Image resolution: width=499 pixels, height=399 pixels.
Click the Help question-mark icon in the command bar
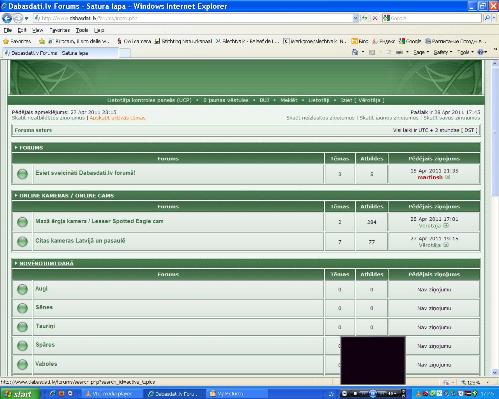481,52
